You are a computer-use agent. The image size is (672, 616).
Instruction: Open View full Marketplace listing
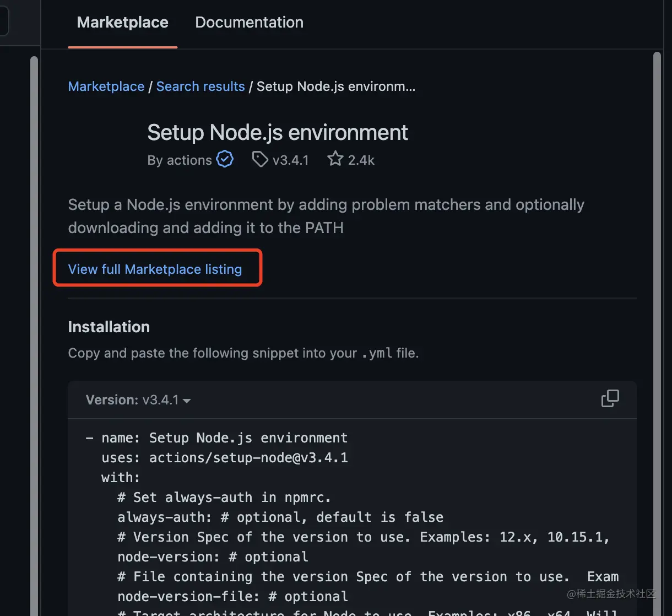155,269
